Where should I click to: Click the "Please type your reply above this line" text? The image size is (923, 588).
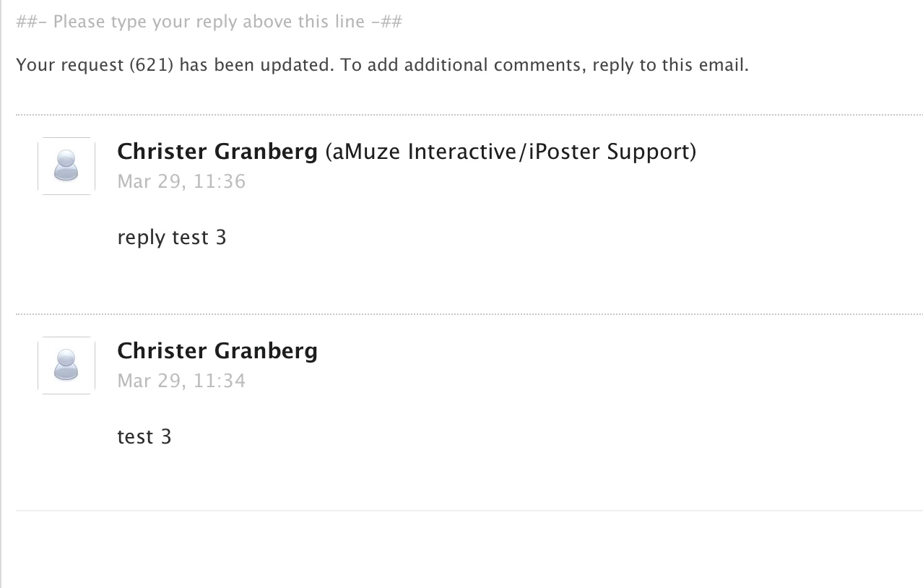pyautogui.click(x=209, y=22)
